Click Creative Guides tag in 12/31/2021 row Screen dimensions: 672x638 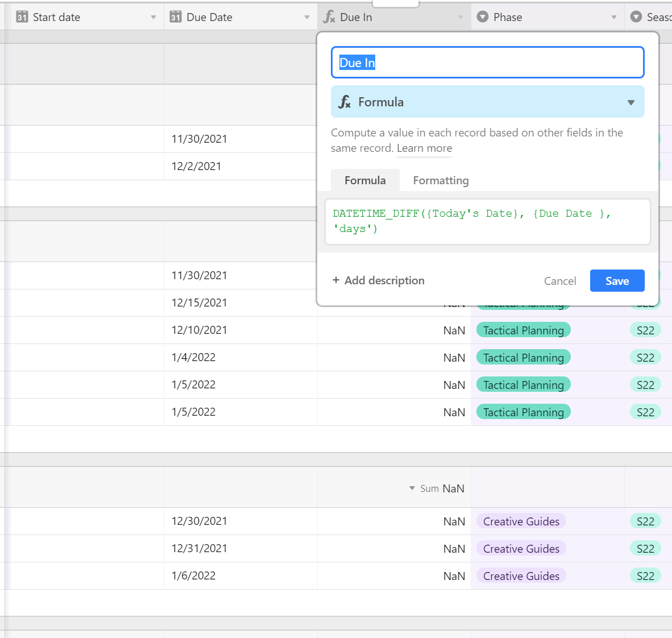(x=521, y=549)
